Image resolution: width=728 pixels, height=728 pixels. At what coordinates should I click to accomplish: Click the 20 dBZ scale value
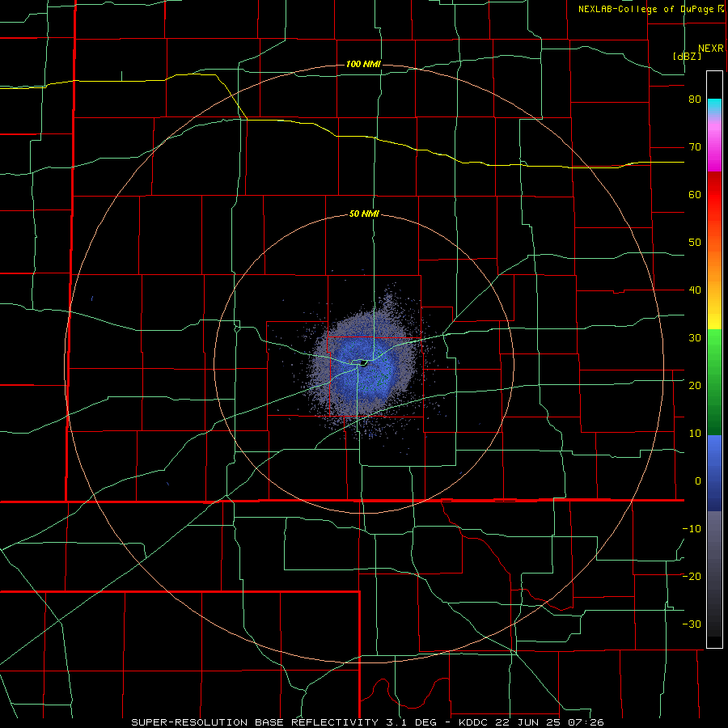click(x=695, y=386)
